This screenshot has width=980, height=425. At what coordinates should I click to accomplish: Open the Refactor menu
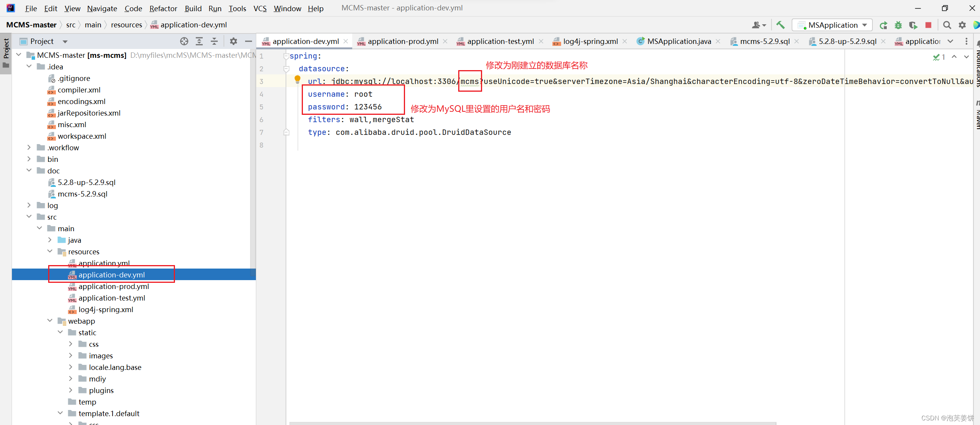click(x=163, y=8)
